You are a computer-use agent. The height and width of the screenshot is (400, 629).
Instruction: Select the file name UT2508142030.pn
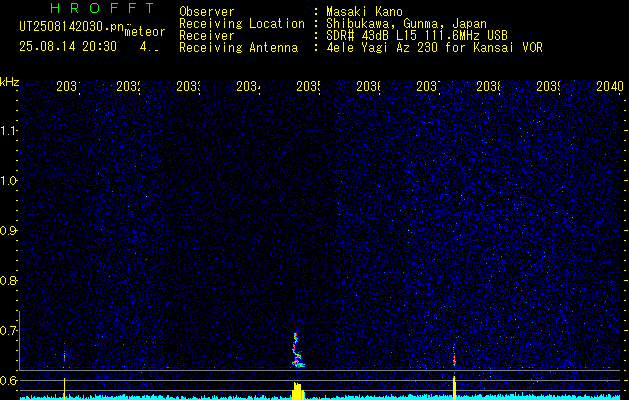(x=71, y=27)
